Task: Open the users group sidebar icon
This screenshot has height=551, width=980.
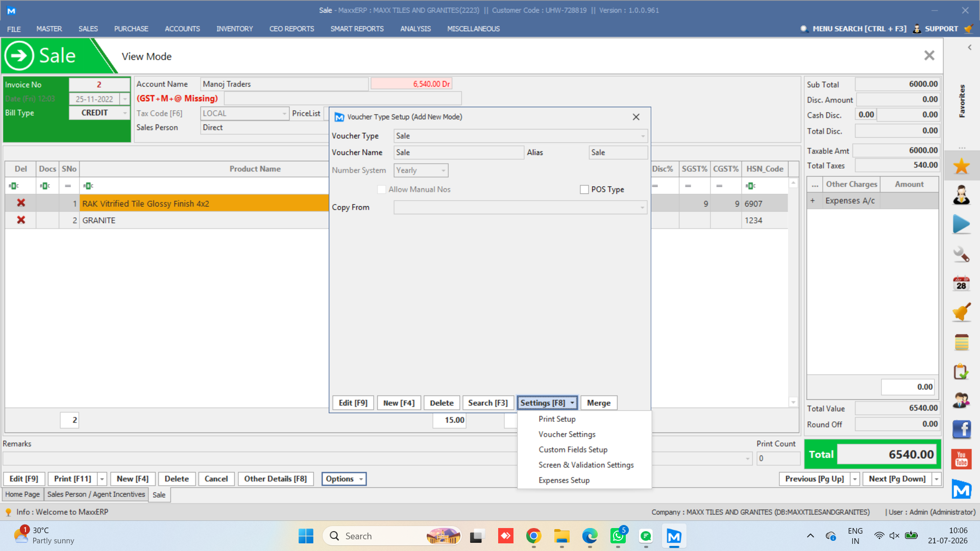Action: (961, 400)
